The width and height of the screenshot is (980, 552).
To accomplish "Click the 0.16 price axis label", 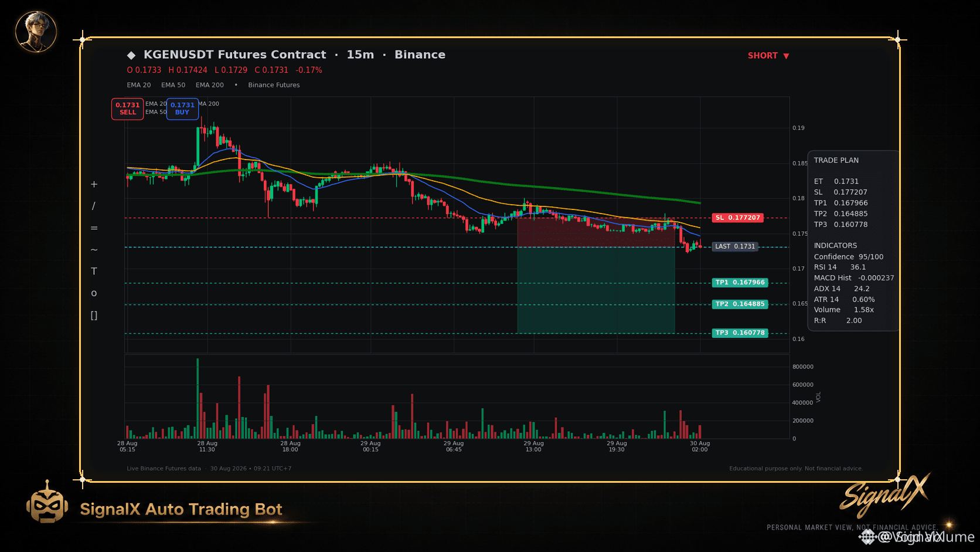I will coord(798,339).
